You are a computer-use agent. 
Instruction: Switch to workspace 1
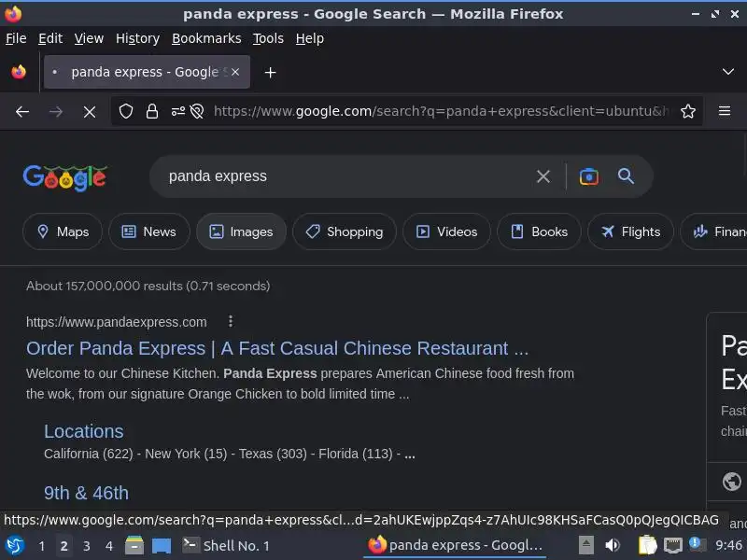tap(42, 546)
